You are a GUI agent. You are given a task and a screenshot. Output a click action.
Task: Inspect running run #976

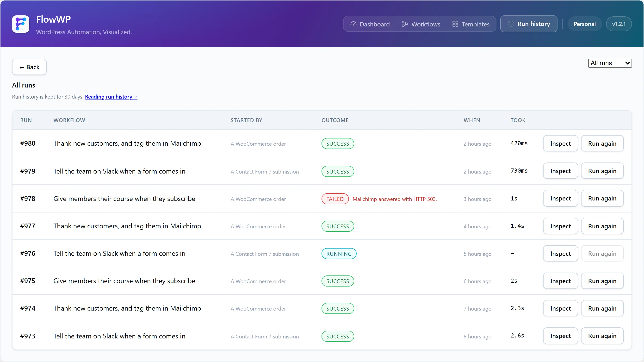560,254
